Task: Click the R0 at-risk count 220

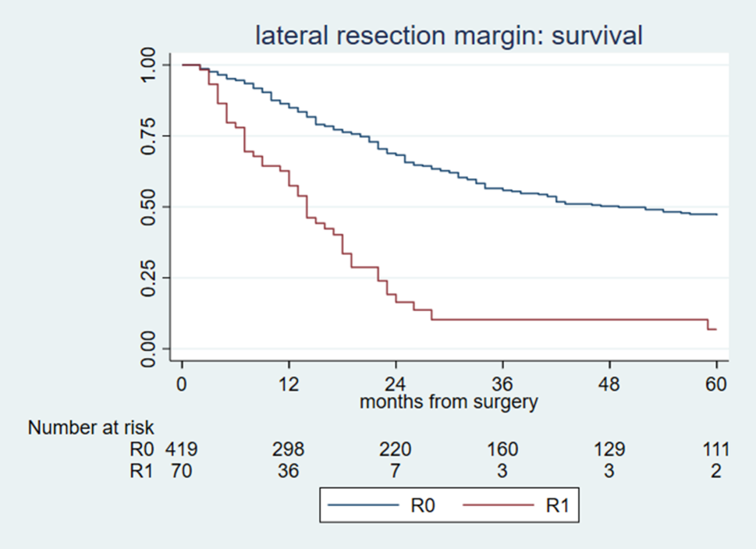Action: 396,449
